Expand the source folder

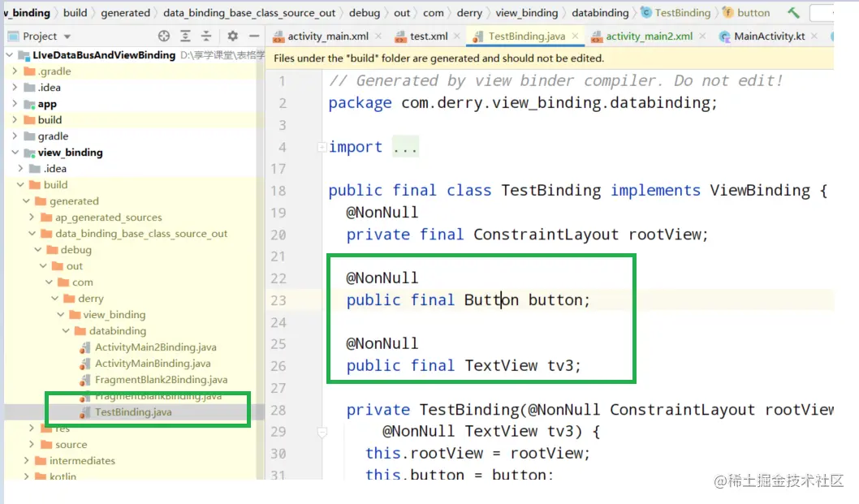pos(32,444)
